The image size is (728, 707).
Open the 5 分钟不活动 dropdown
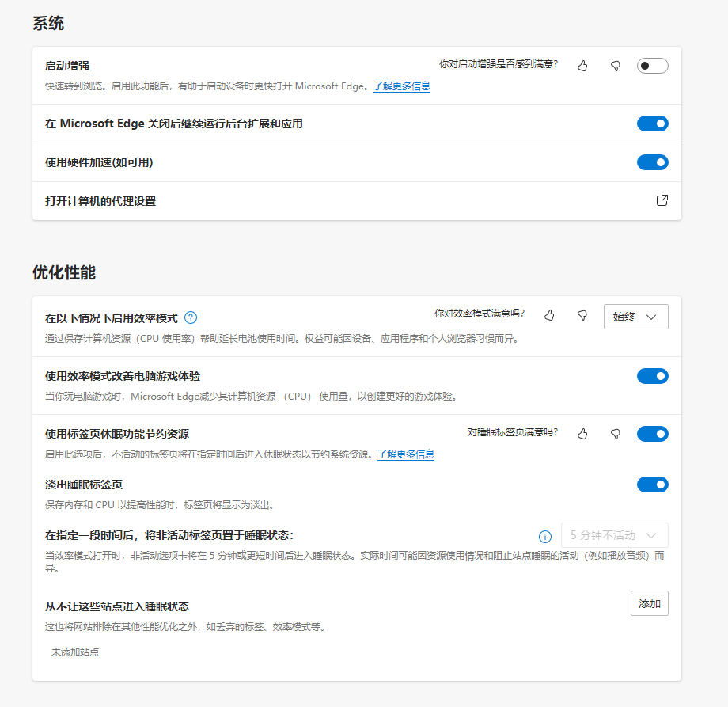tap(615, 535)
